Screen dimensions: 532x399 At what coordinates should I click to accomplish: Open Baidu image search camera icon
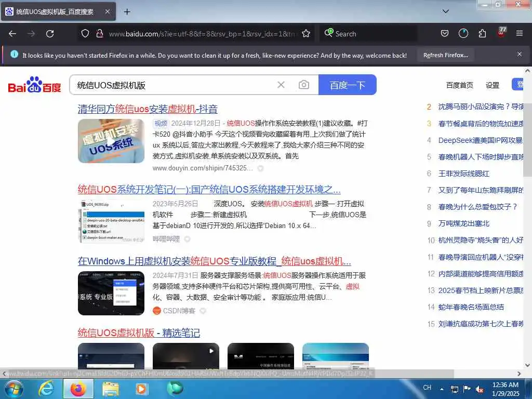pos(303,85)
